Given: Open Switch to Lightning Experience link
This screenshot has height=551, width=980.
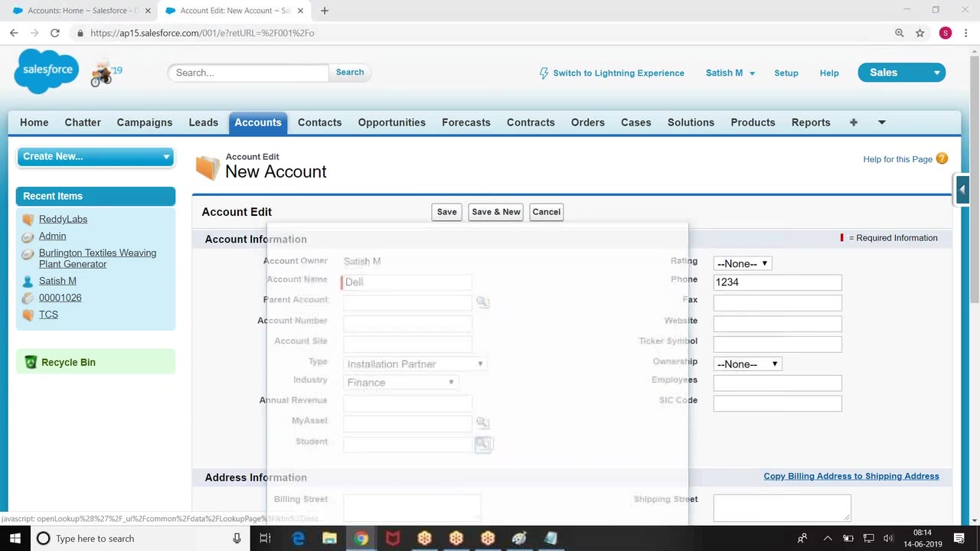Looking at the screenshot, I should click(x=619, y=73).
